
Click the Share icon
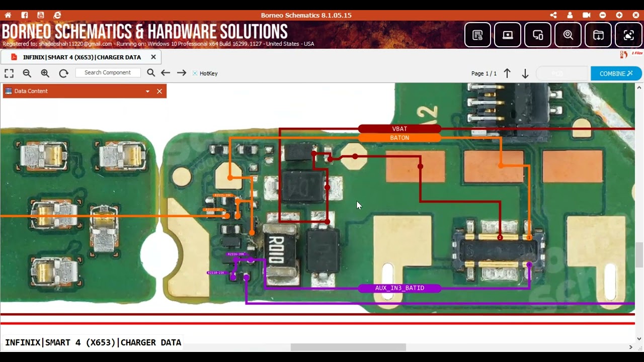click(x=553, y=15)
